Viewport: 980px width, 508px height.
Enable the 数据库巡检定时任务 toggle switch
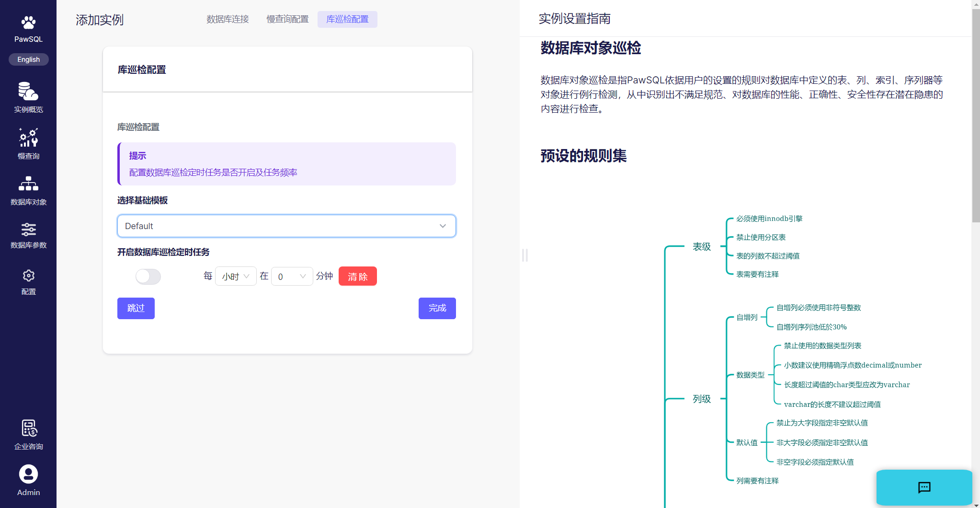(x=148, y=277)
